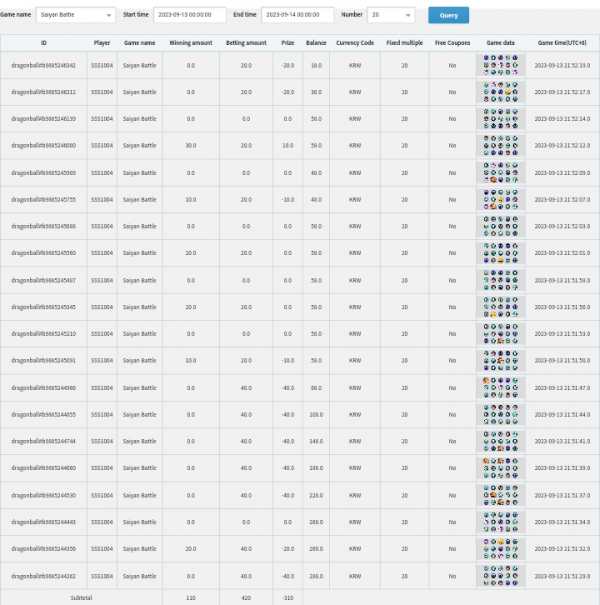Open game data thumbnail for the 21:52:14 row
This screenshot has height=605, width=600.
pos(500,118)
